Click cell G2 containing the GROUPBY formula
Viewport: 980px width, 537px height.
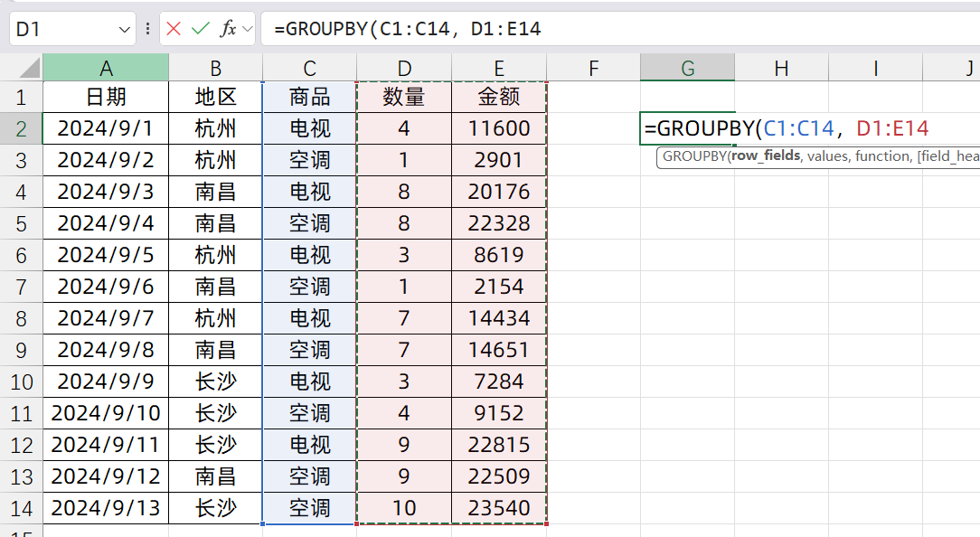[x=687, y=128]
